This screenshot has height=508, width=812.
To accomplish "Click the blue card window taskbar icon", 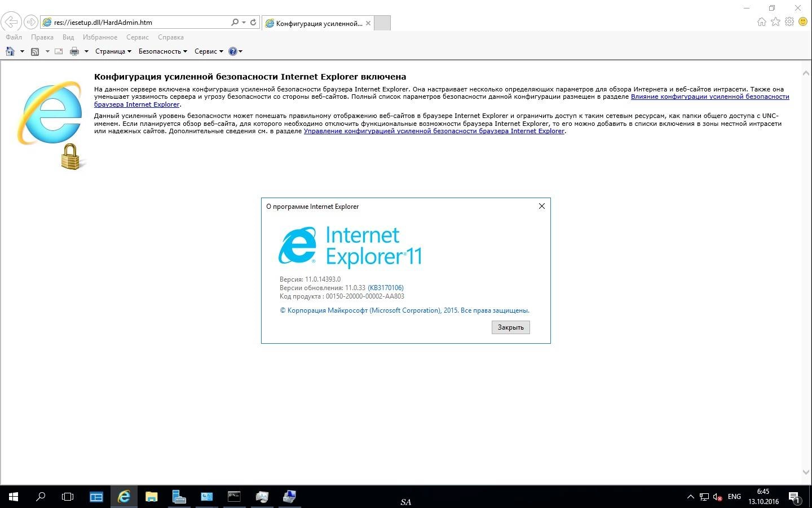I will pos(206,497).
